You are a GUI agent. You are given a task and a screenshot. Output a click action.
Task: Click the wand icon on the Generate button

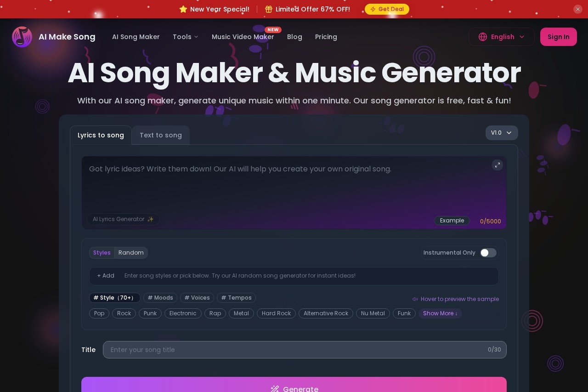[x=275, y=389]
